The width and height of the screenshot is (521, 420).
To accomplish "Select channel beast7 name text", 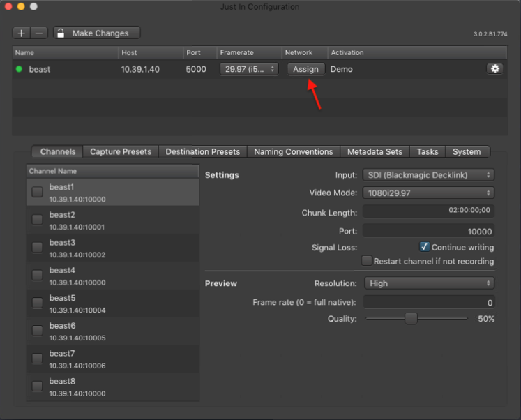I will 62,354.
